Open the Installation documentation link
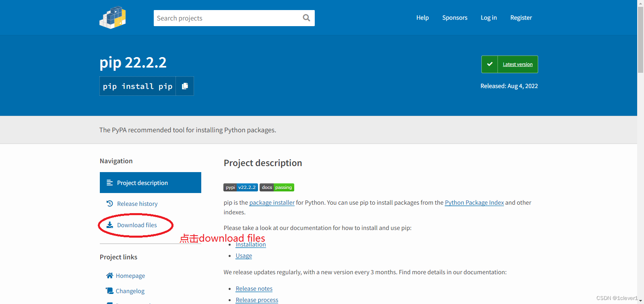This screenshot has height=304, width=644. click(251, 244)
